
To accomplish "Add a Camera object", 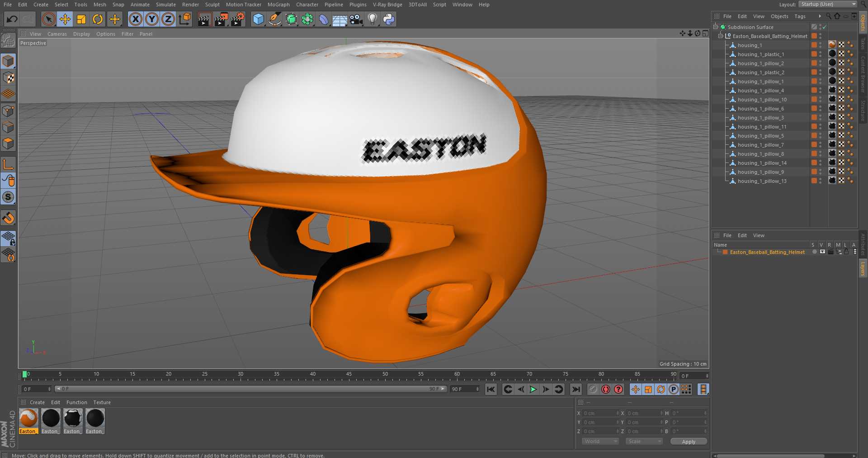I will pyautogui.click(x=356, y=19).
